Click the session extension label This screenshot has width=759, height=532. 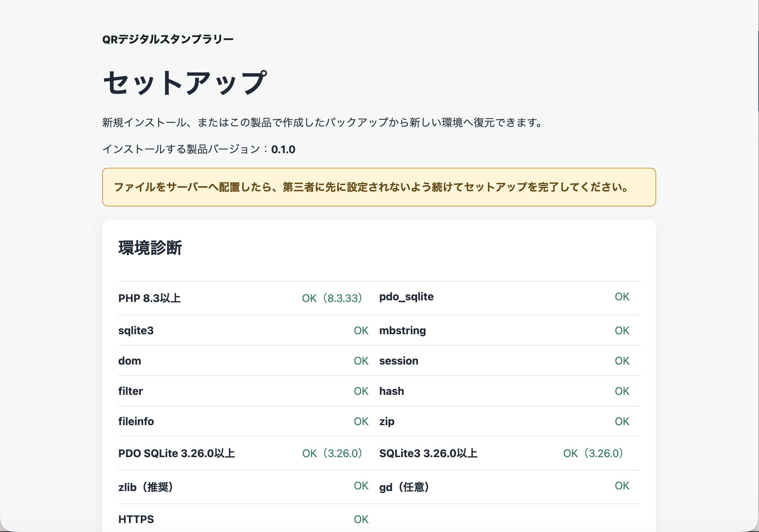pos(399,361)
